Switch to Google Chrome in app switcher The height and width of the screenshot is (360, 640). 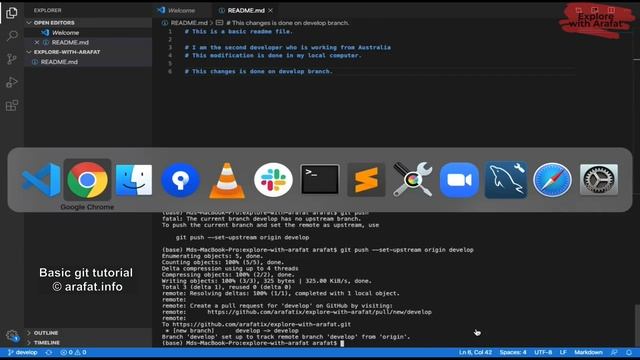87,180
